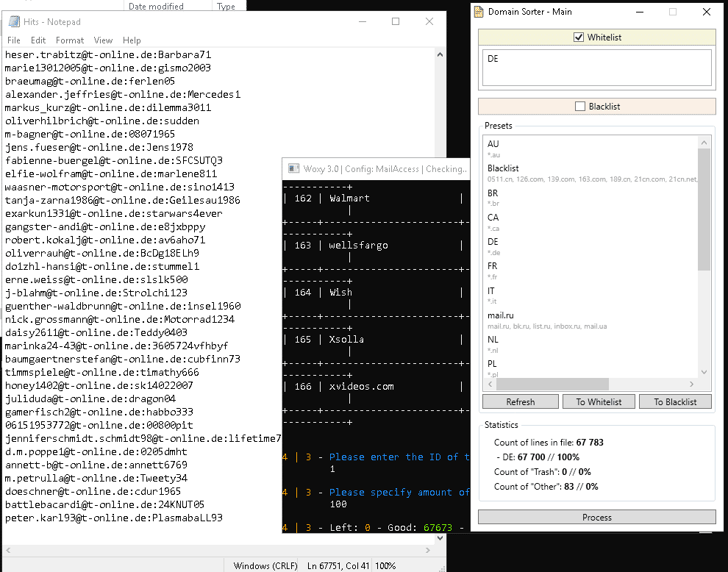Select the mail.ru preset
728x572 pixels.
590,320
